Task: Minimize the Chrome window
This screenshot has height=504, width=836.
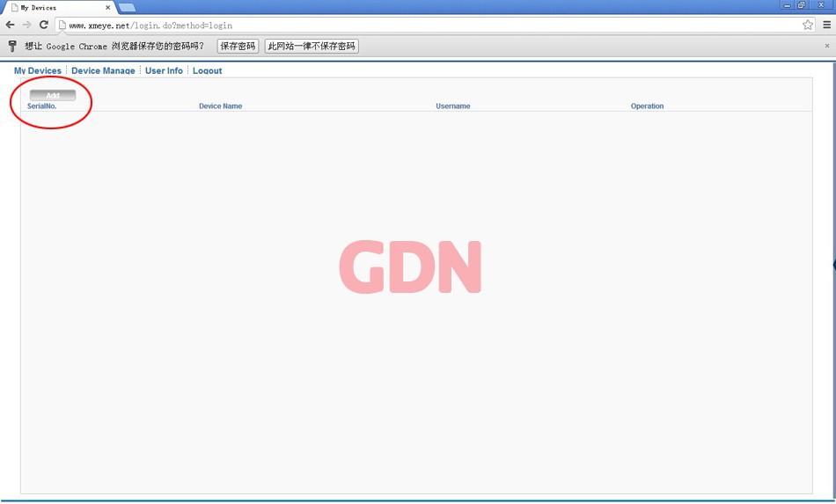Action: pyautogui.click(x=788, y=4)
